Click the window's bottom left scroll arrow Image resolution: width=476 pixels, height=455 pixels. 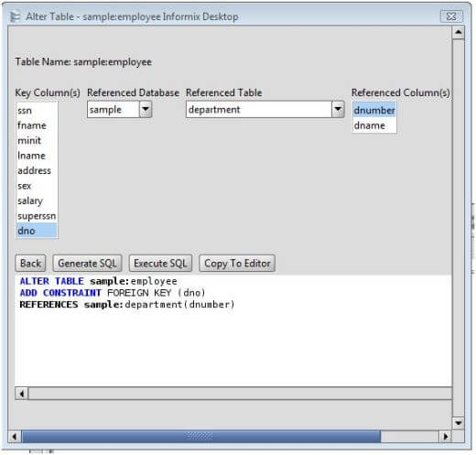pos(15,437)
